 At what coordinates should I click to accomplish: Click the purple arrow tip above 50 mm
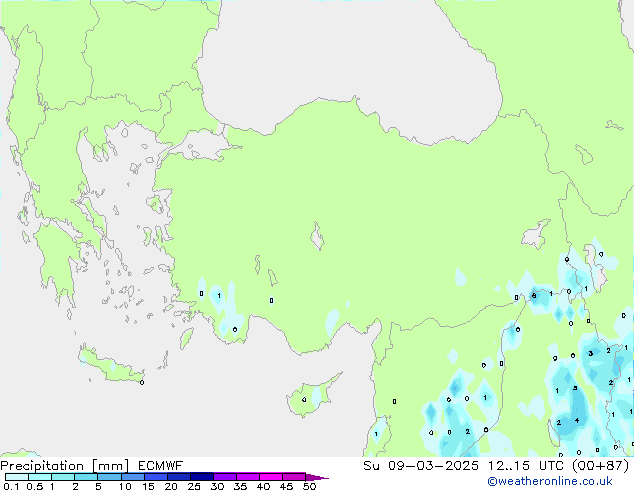317,477
